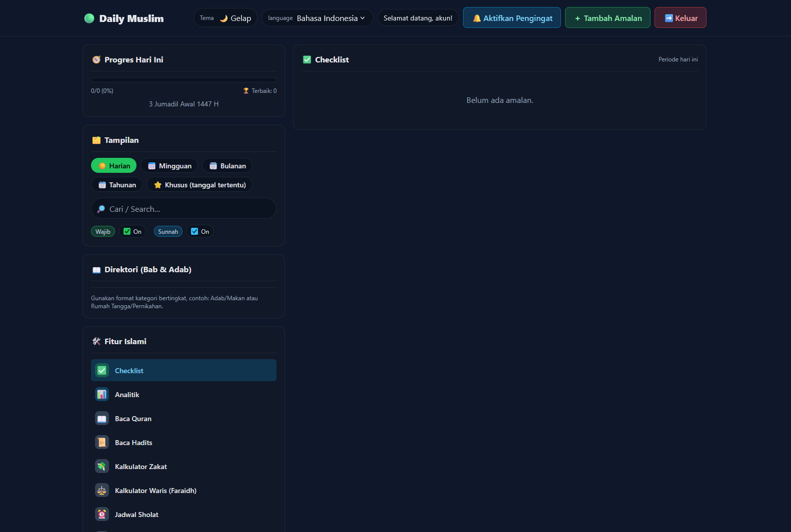Click Kalkulator Waris scales icon
This screenshot has width=791, height=532.
coord(102,491)
